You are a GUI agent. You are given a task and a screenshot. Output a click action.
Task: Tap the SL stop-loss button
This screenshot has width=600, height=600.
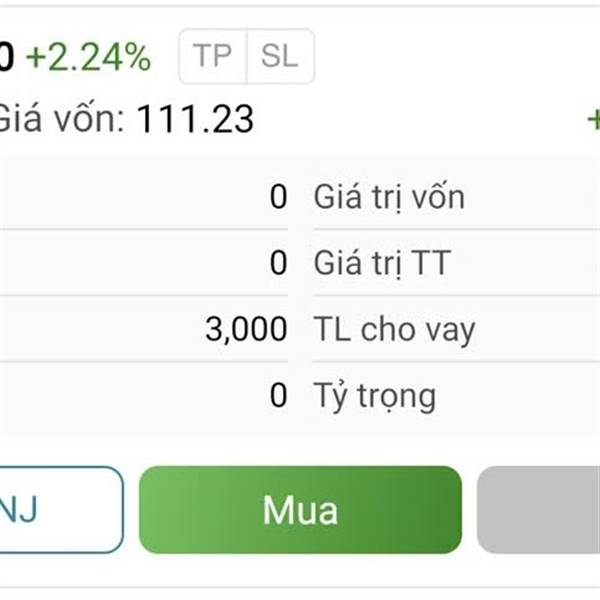click(x=280, y=56)
